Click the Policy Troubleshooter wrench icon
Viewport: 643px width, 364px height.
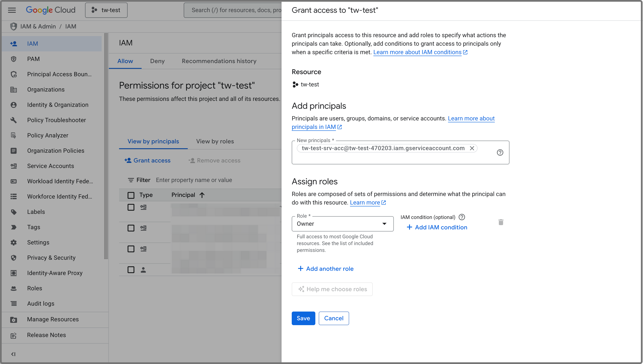(x=14, y=120)
